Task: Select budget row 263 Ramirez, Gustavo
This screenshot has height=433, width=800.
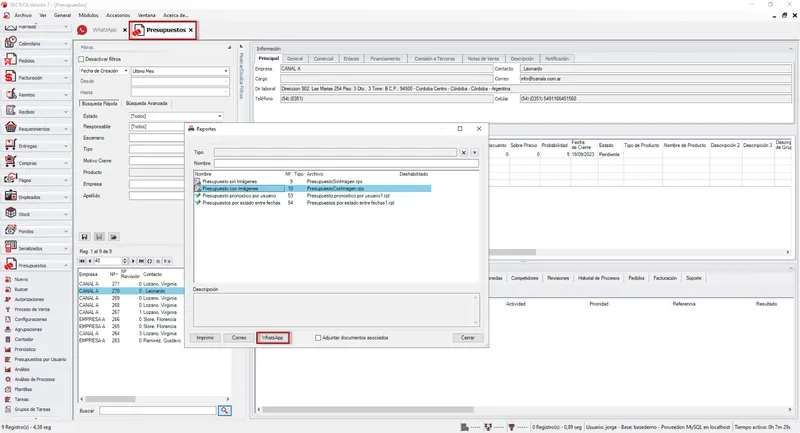Action: tap(131, 341)
